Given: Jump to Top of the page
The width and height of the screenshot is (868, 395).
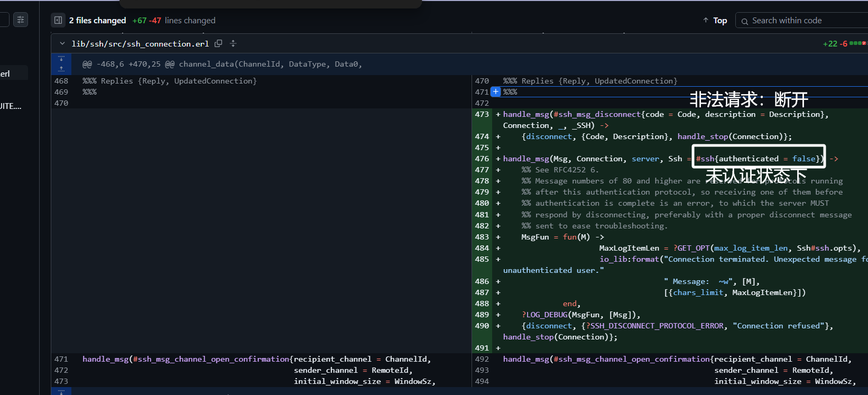Looking at the screenshot, I should pyautogui.click(x=715, y=20).
